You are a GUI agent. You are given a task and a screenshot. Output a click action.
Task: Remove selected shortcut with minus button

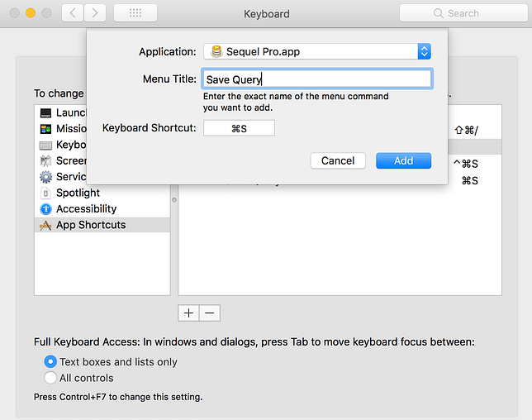tap(210, 313)
